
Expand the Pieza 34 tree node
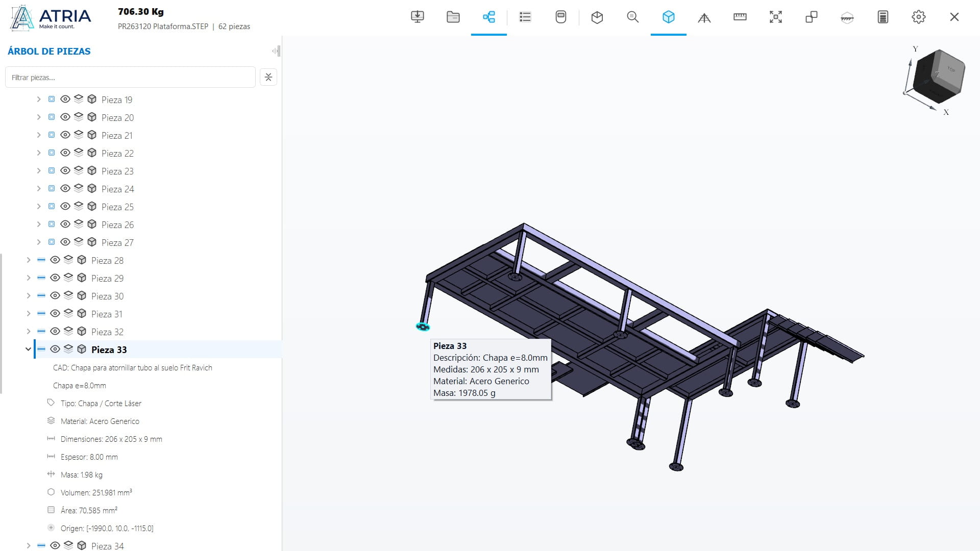[x=29, y=545]
